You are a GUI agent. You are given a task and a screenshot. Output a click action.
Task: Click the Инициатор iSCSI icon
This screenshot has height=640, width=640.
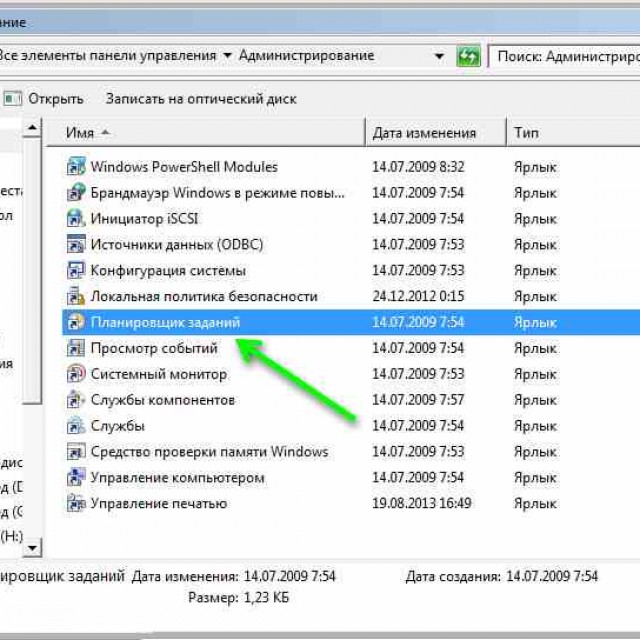[76, 218]
